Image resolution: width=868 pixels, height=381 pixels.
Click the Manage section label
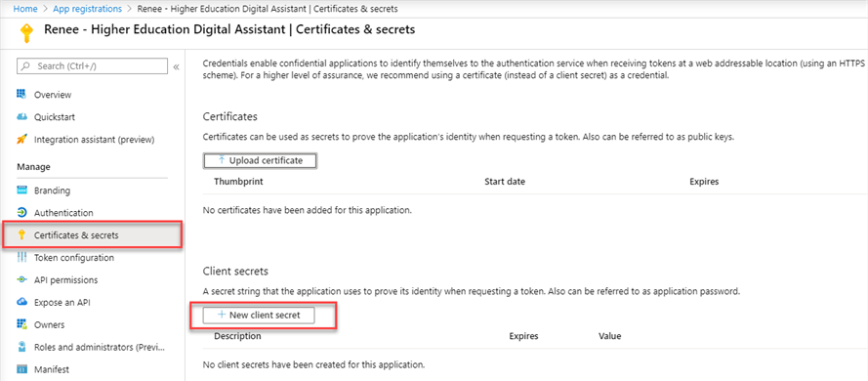point(33,167)
